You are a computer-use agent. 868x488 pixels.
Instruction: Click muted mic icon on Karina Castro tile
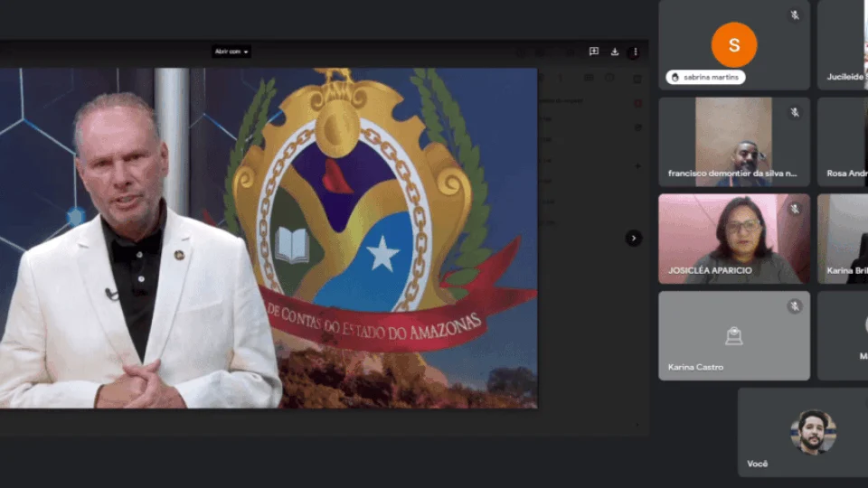(x=795, y=305)
